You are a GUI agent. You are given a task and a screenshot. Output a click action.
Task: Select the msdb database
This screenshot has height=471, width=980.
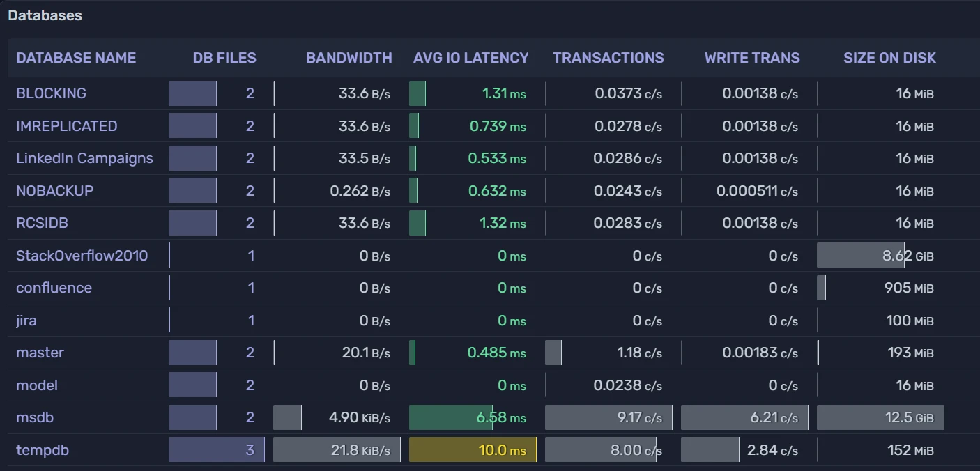35,417
